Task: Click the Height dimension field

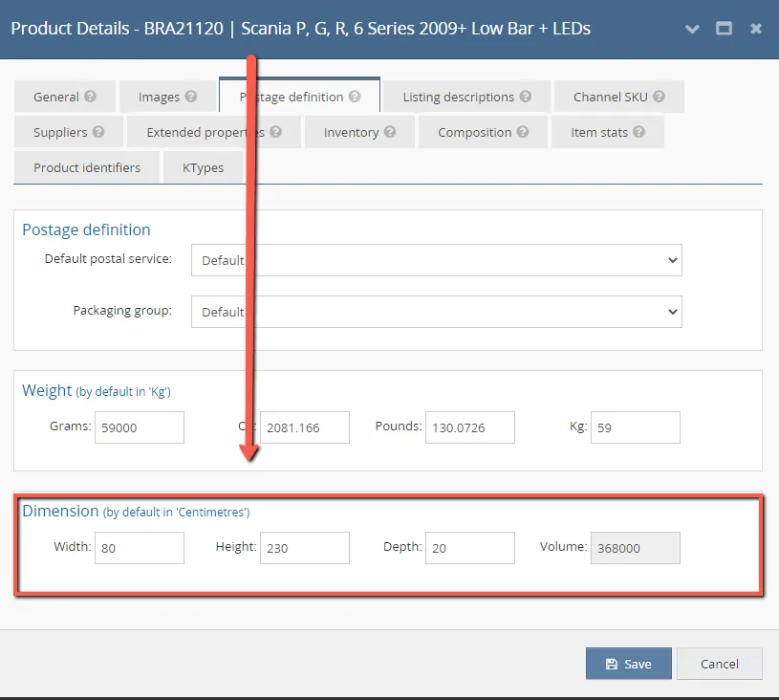Action: (305, 548)
